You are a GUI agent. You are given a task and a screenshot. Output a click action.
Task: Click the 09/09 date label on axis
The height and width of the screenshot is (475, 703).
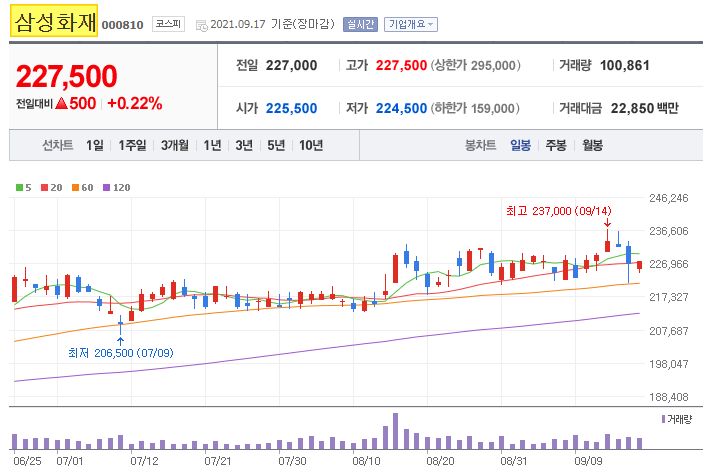pos(588,461)
